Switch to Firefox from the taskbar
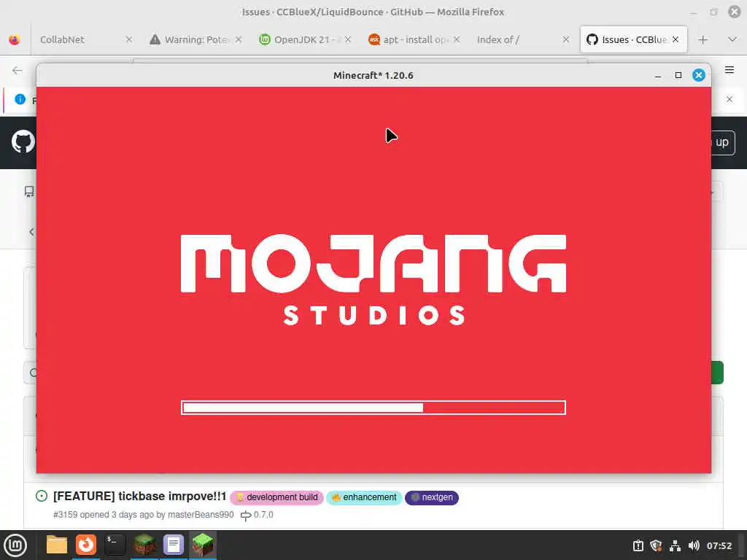Viewport: 747px width, 560px height. [x=86, y=545]
